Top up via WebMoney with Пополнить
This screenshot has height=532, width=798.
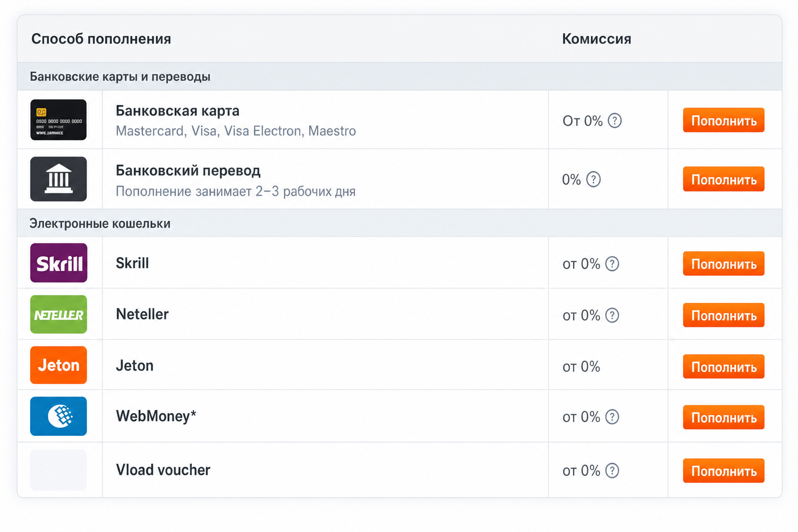724,417
